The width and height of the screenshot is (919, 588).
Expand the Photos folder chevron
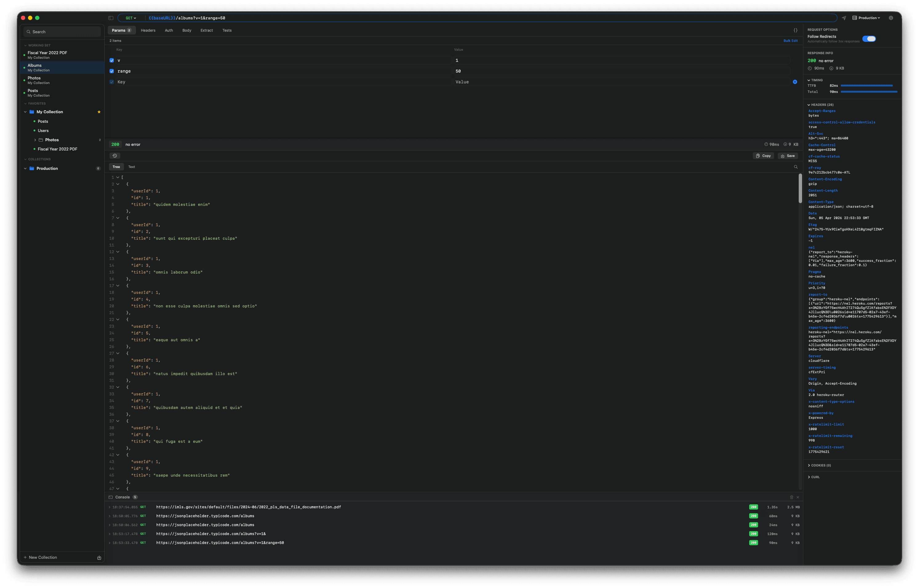click(35, 140)
